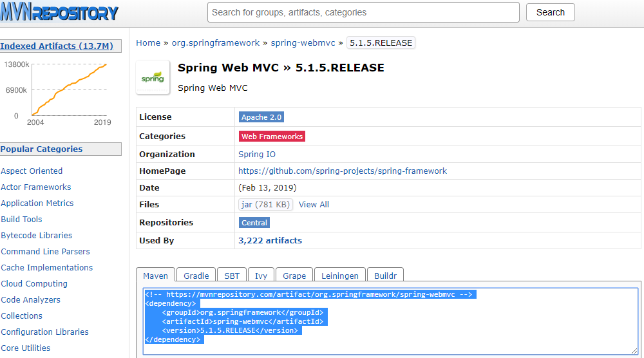Open the Indexed Artifacts (13.7M) link
Screen dimensions: 644x358
pyautogui.click(x=57, y=46)
